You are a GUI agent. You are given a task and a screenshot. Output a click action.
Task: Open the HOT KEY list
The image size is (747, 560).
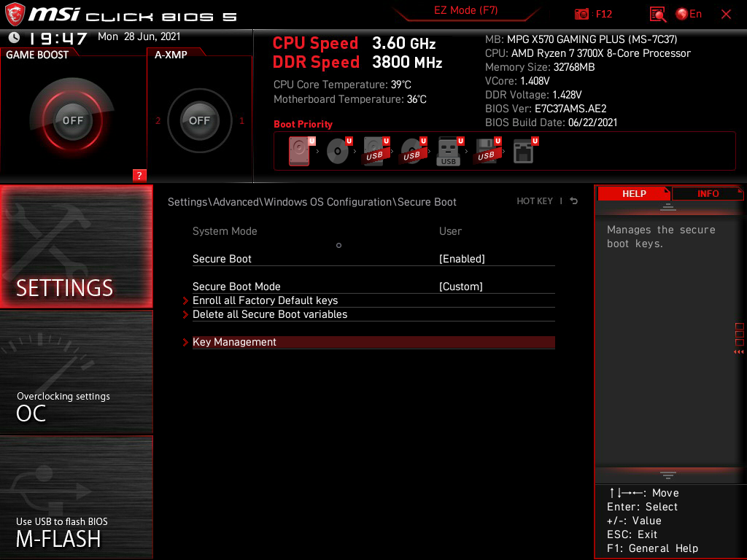click(535, 201)
